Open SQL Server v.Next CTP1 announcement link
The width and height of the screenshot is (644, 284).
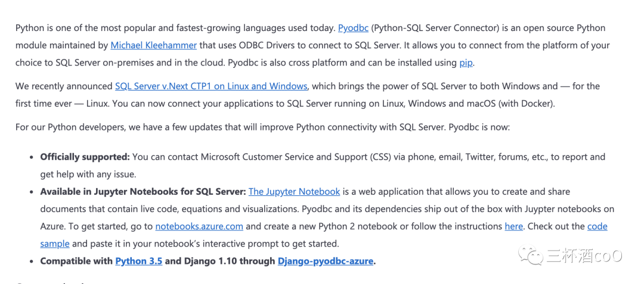click(x=211, y=86)
